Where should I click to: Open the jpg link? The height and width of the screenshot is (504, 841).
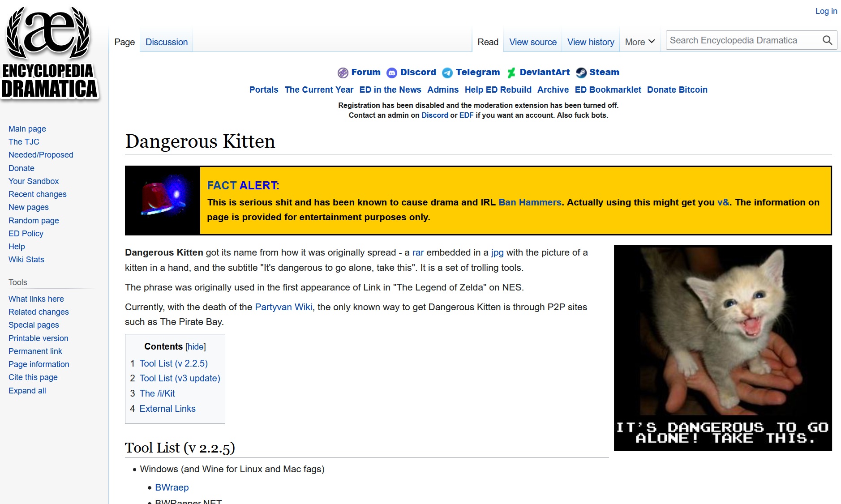(497, 252)
